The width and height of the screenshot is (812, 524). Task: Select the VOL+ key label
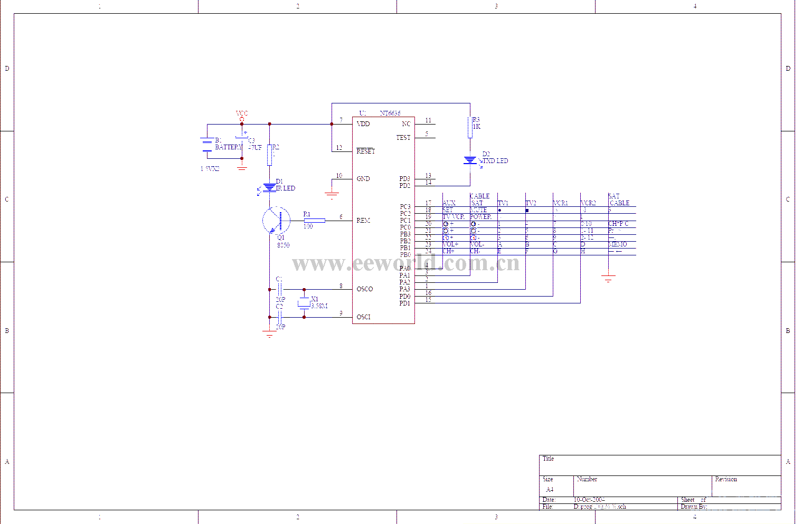point(450,244)
